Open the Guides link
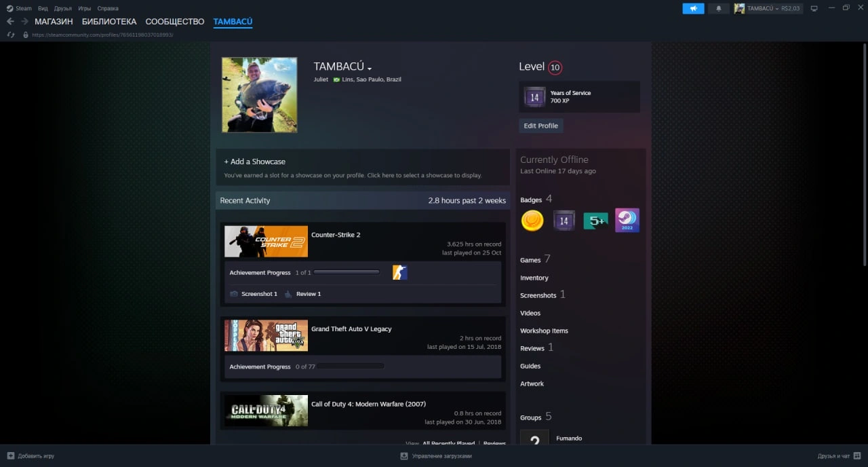The image size is (868, 467). coord(530,366)
